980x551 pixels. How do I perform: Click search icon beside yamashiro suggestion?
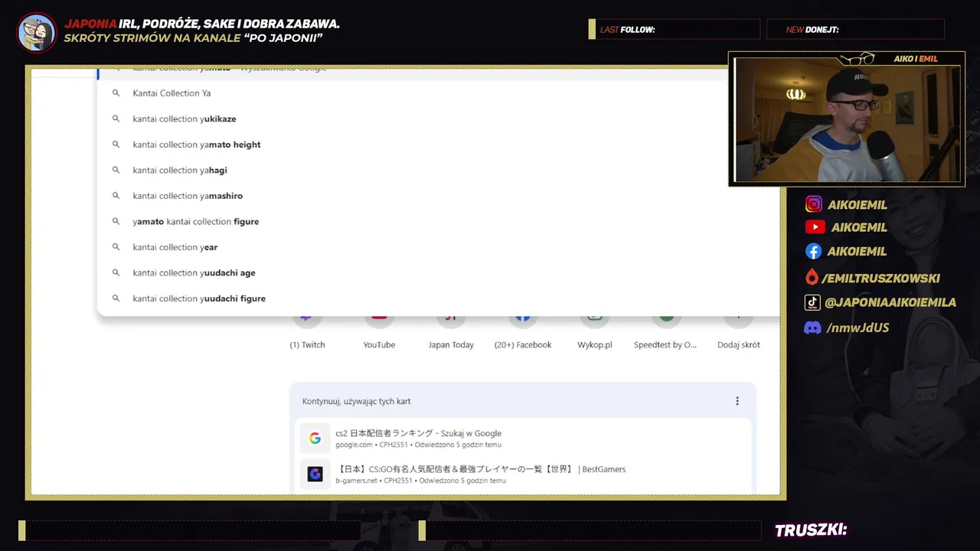point(116,196)
